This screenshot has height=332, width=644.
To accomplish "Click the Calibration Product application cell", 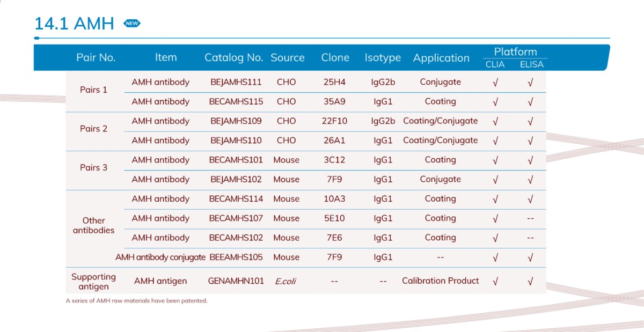I will [x=440, y=281].
